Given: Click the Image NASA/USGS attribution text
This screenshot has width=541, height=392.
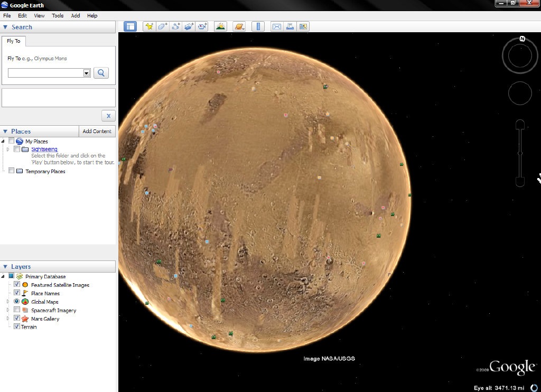Looking at the screenshot, I should click(x=329, y=359).
